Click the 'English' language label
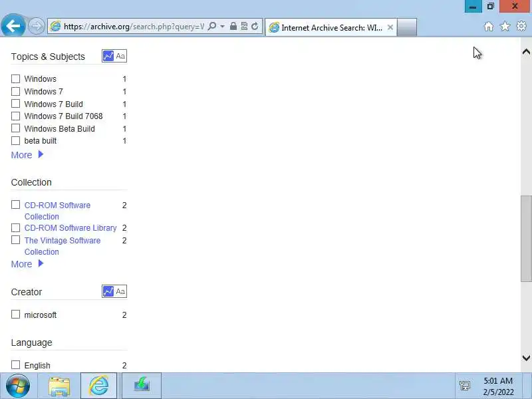This screenshot has width=532, height=399. click(x=37, y=365)
